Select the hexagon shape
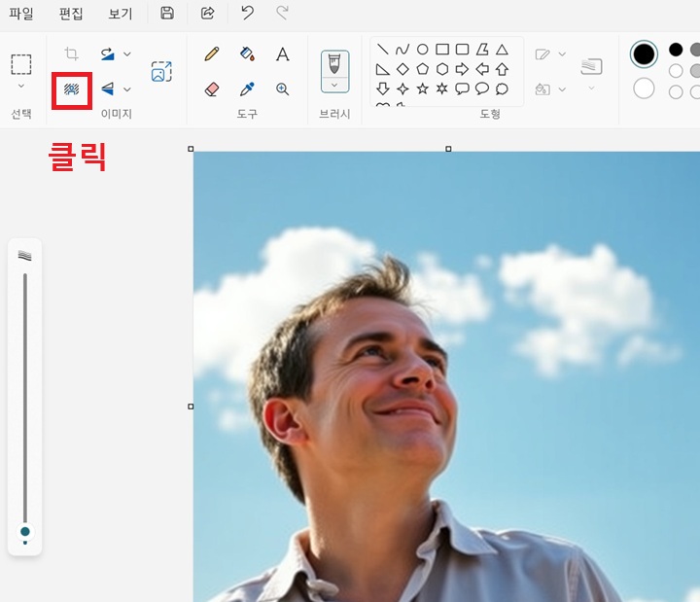Image resolution: width=700 pixels, height=602 pixels. (x=442, y=69)
